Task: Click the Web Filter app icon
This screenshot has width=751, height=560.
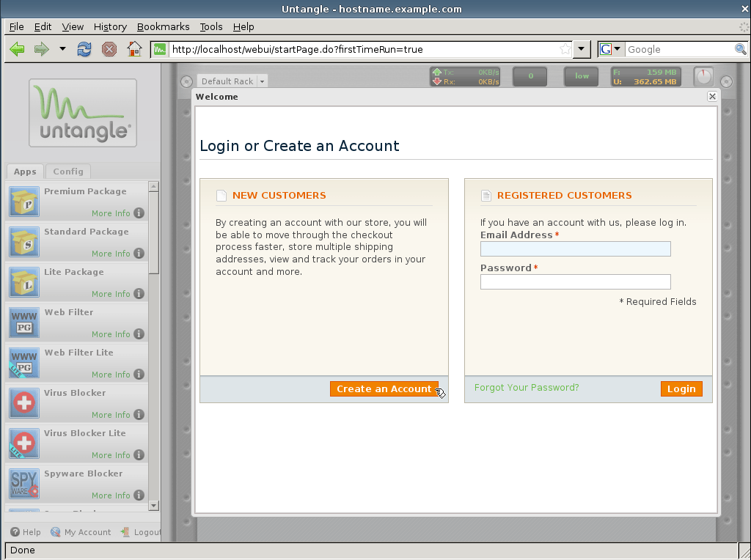Action: tap(24, 323)
